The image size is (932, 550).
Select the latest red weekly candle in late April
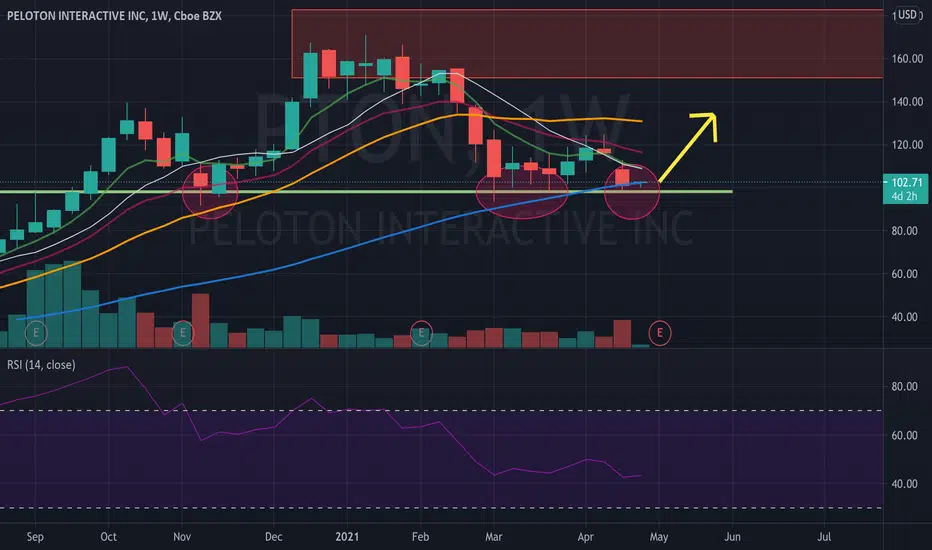point(622,177)
